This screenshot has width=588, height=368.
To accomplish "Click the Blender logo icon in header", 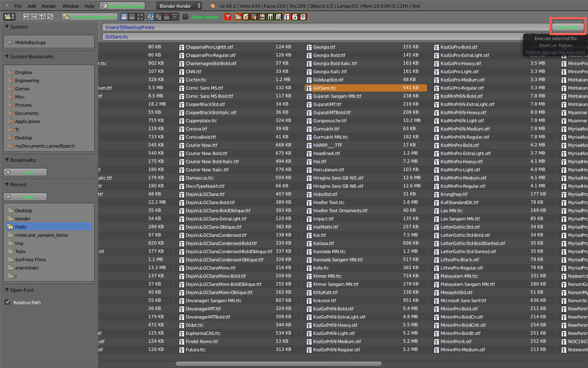I will click(212, 6).
